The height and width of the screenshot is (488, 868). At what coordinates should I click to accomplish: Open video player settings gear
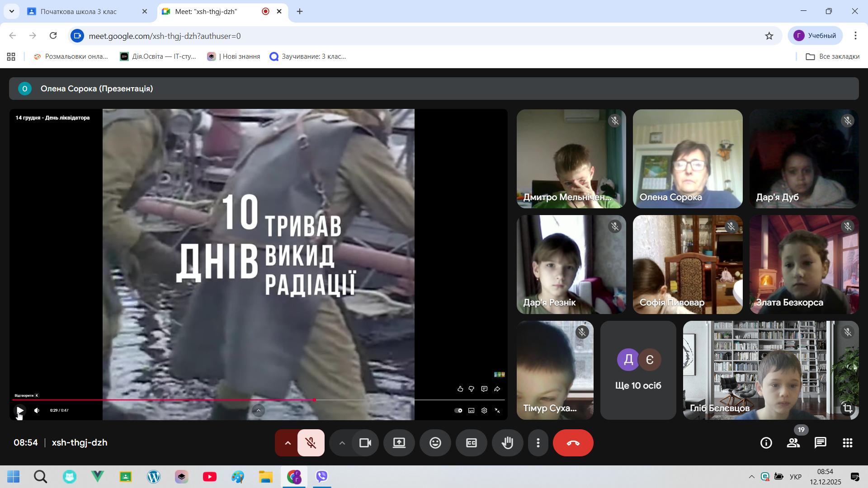pyautogui.click(x=484, y=410)
